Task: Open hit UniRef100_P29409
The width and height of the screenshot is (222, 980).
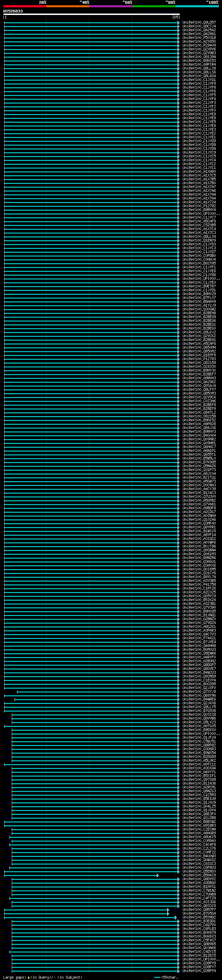Action: (x=199, y=45)
